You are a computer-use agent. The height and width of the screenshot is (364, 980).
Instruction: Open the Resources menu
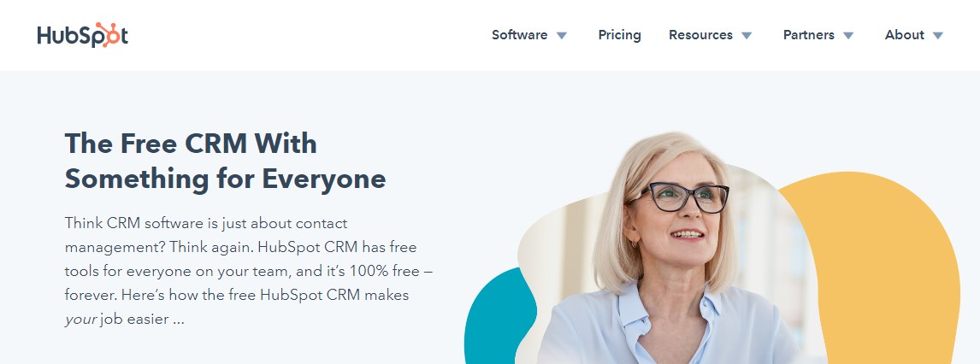coord(700,35)
